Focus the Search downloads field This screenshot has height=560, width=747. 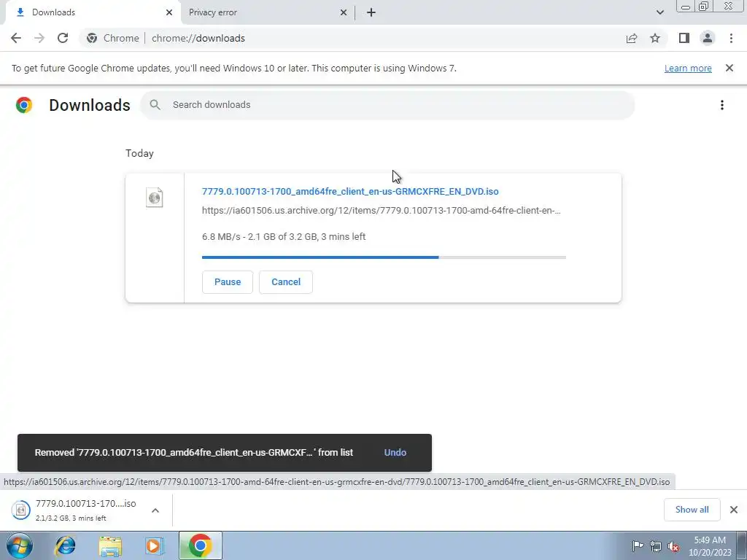[387, 105]
